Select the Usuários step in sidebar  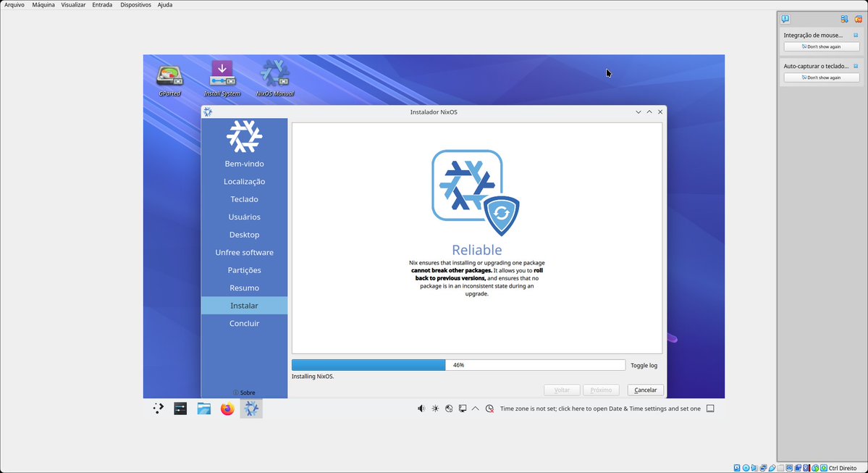click(x=244, y=217)
